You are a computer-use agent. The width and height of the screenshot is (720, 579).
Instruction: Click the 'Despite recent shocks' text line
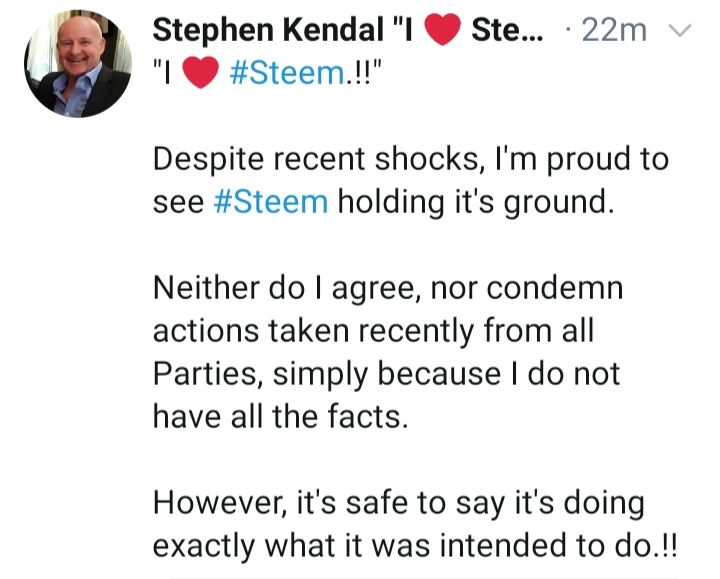410,160
